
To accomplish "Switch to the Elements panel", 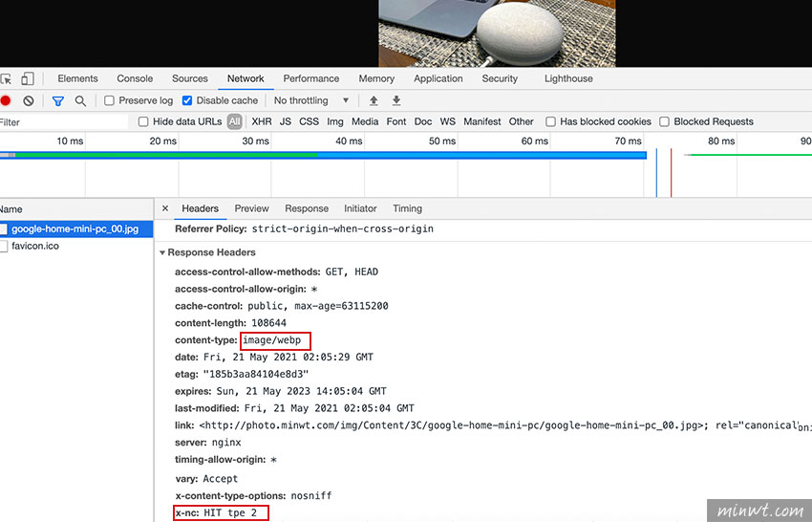I will pos(77,78).
